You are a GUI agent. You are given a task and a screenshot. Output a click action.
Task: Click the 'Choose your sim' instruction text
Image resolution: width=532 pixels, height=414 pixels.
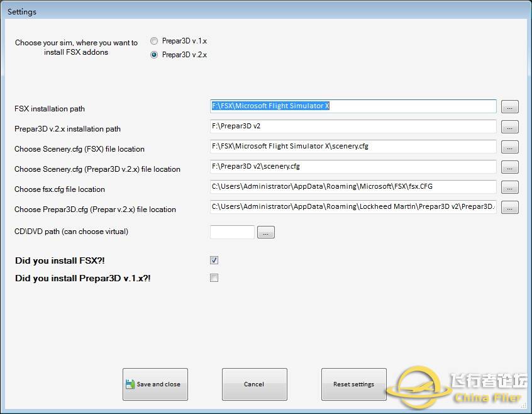[76, 48]
